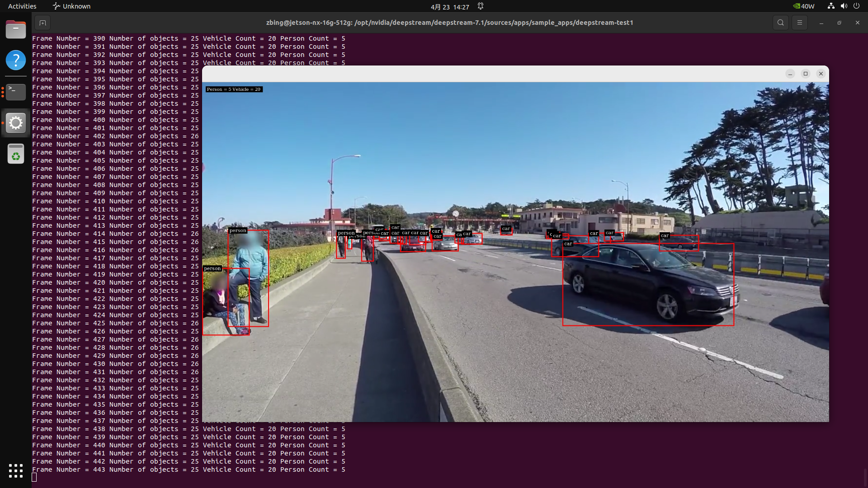Viewport: 868px width, 488px height.
Task: Show Applications grid button
Action: pyautogui.click(x=16, y=470)
